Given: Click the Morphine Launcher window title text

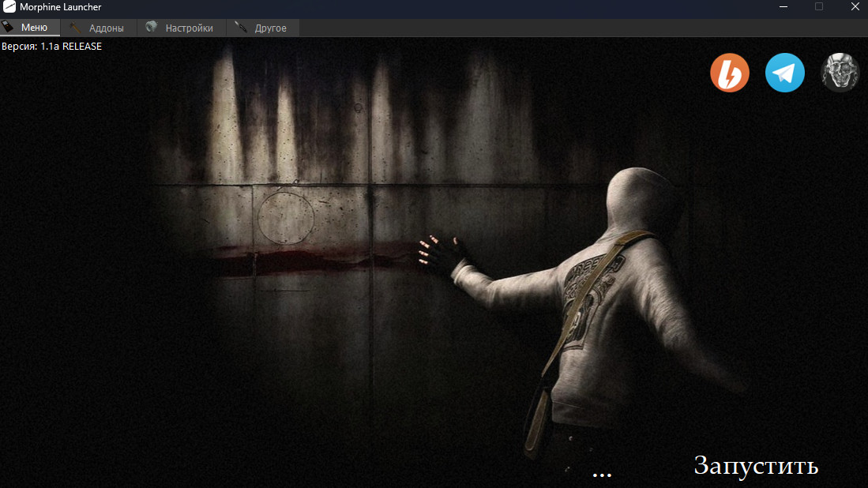Looking at the screenshot, I should [61, 7].
